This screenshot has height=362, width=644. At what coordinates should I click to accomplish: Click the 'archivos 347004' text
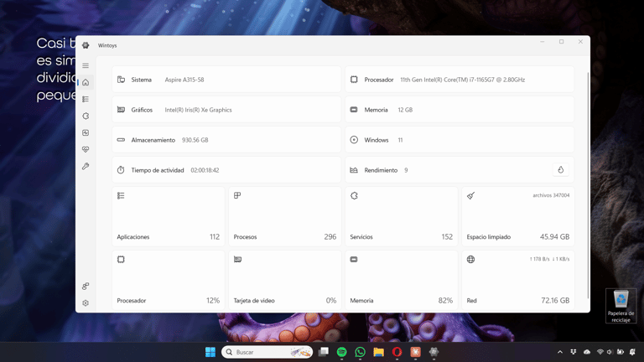coord(551,195)
